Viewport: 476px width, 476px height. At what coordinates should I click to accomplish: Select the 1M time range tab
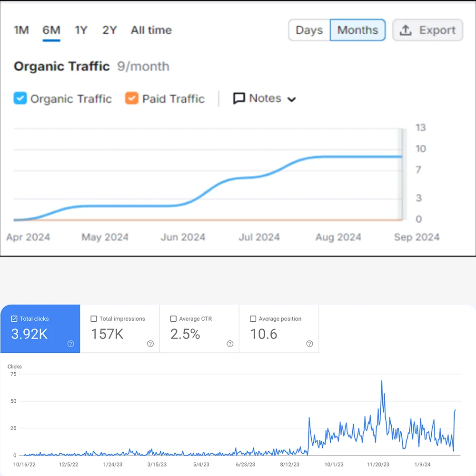(21, 30)
